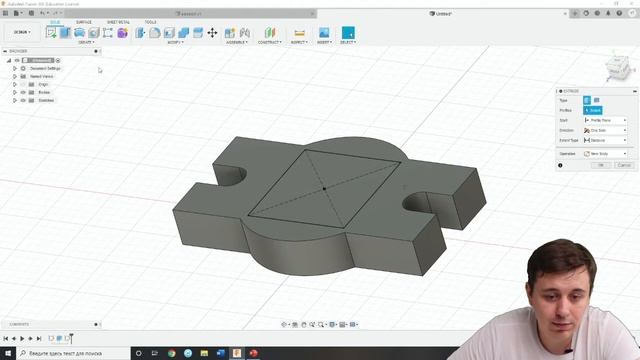Open the Extent Type dropdown
This screenshot has height=360, width=640.
(605, 140)
